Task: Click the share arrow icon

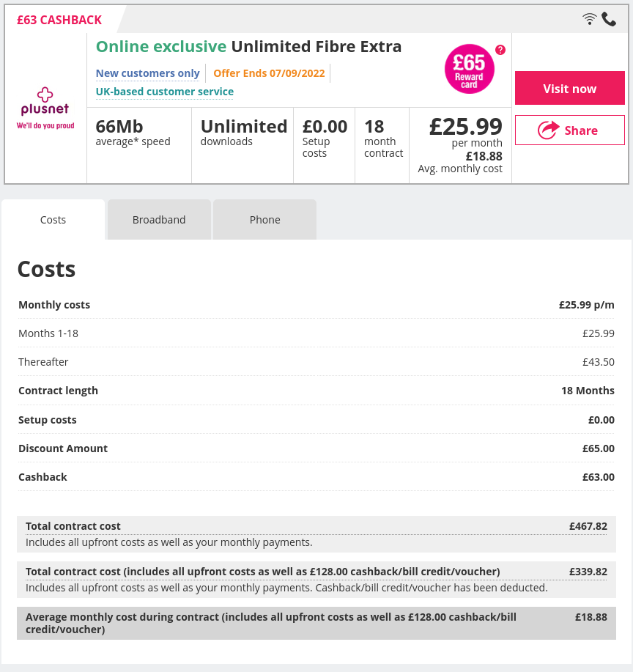Action: 548,130
